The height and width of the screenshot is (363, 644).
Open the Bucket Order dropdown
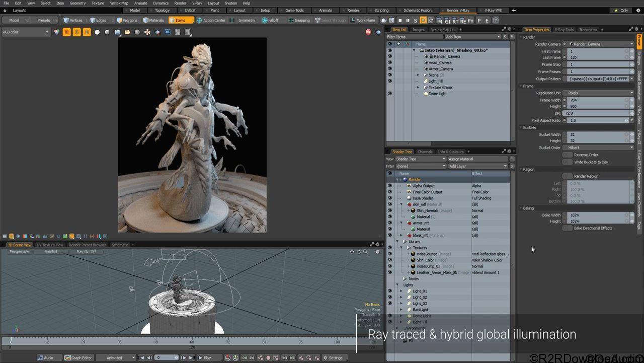pyautogui.click(x=600, y=148)
